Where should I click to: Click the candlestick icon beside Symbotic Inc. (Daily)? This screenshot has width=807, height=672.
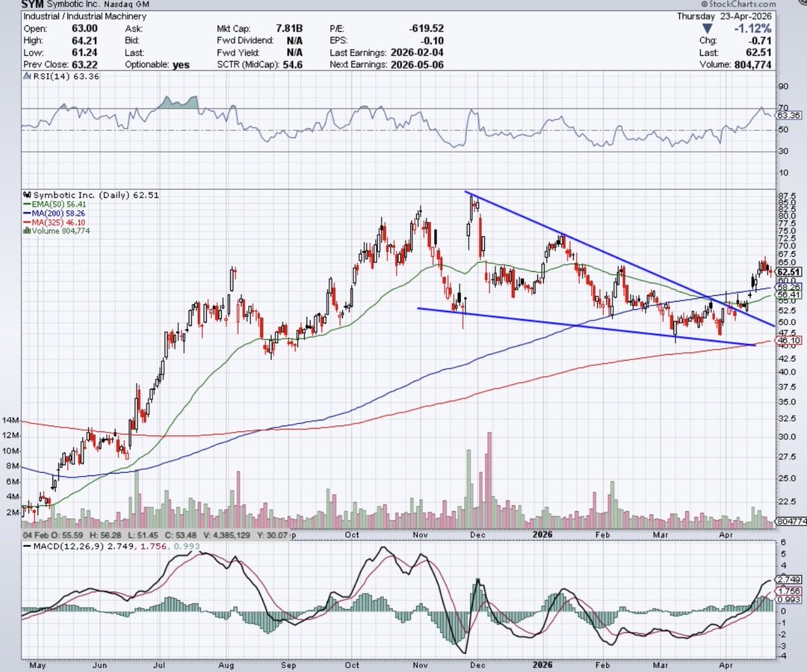[27, 194]
